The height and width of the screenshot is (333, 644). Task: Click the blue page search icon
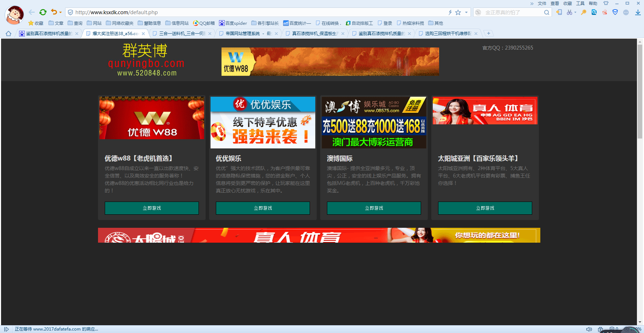pos(594,12)
